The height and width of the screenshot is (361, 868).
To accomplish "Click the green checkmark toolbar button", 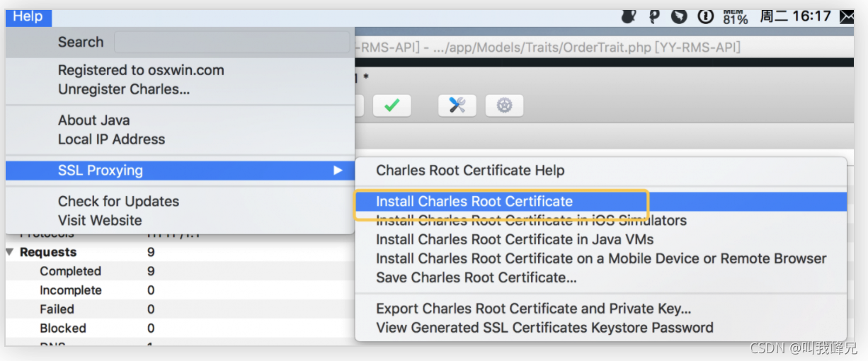I will point(392,105).
